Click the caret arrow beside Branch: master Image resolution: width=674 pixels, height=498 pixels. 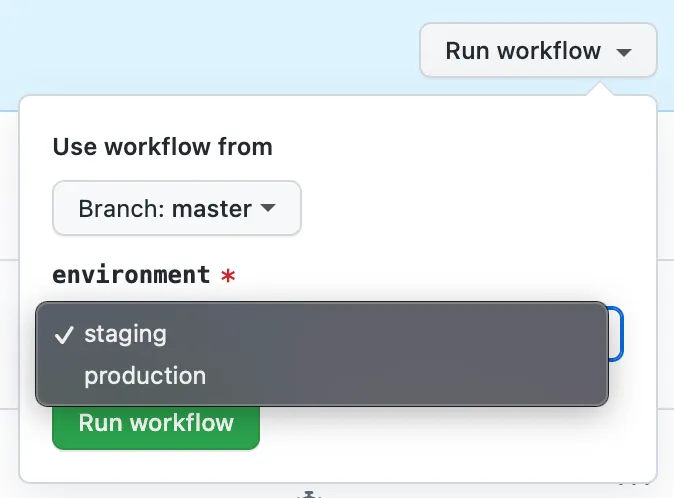(x=267, y=208)
